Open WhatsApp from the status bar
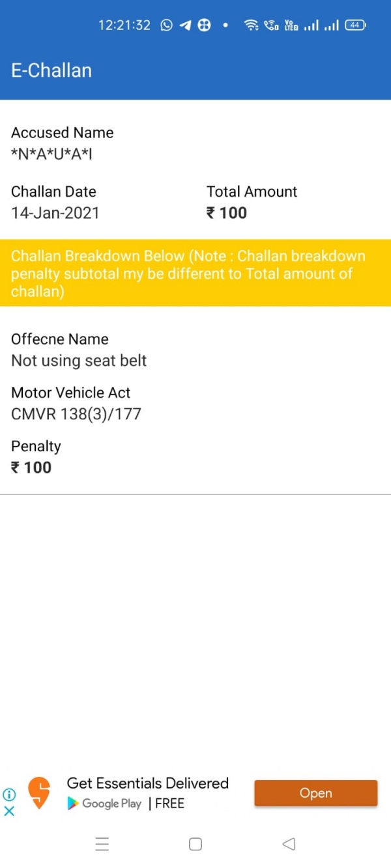 pyautogui.click(x=166, y=25)
